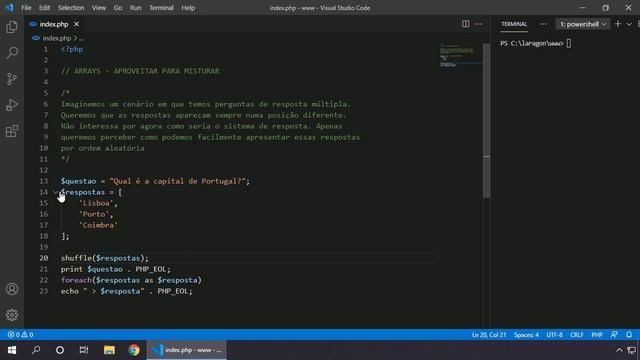640x360 pixels.
Task: Click print $questao line 21
Action: 116,269
